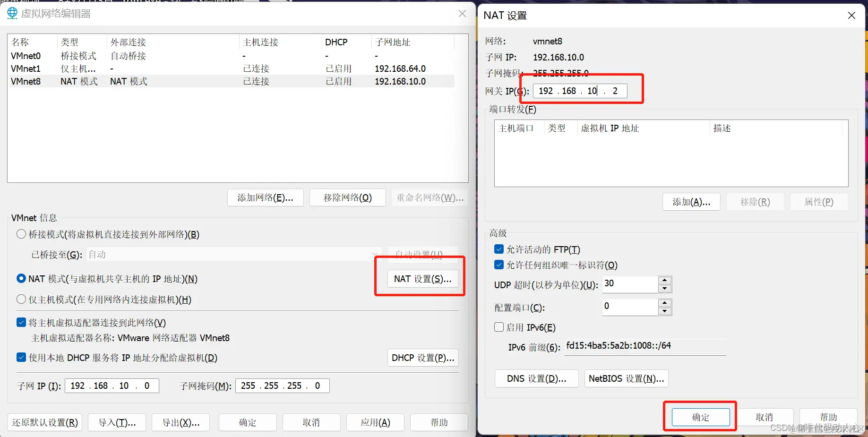Close the NAT 设置 dialog
Image resolution: width=868 pixels, height=437 pixels.
(851, 16)
